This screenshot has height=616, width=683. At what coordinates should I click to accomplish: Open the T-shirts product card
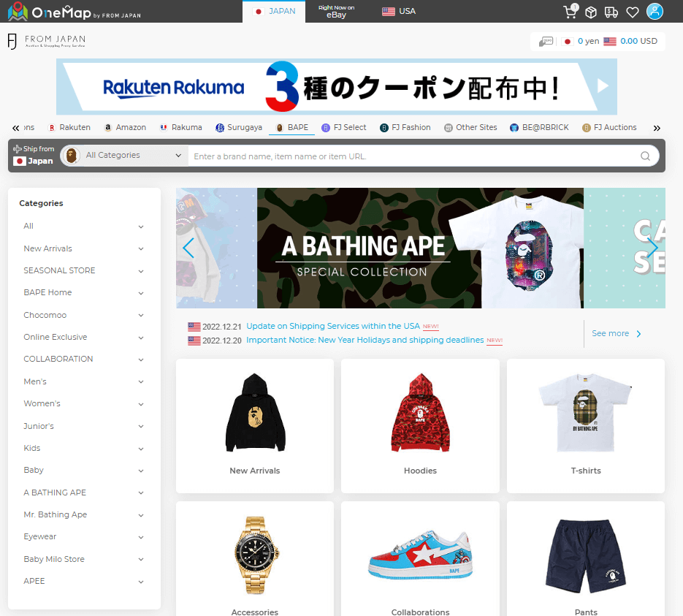[586, 425]
